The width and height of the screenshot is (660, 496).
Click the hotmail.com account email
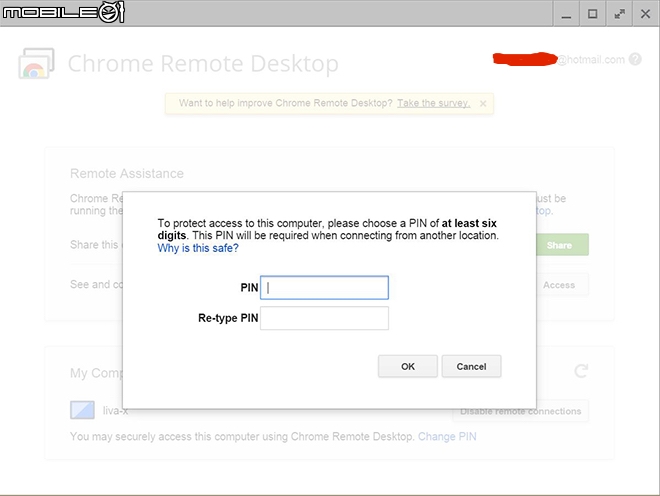559,59
